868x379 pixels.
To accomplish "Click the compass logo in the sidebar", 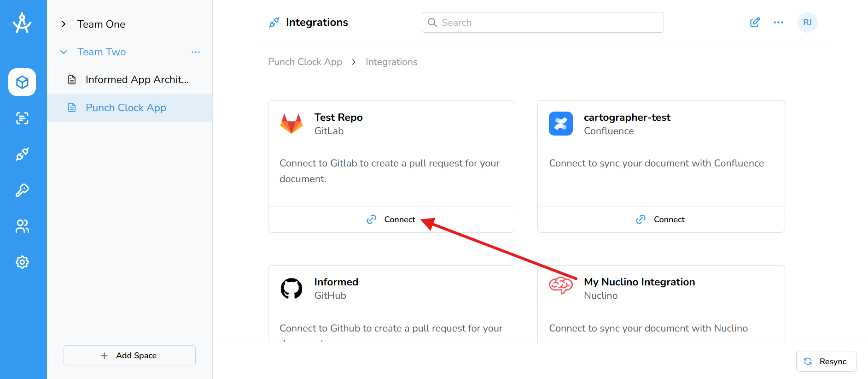I will pos(22,23).
